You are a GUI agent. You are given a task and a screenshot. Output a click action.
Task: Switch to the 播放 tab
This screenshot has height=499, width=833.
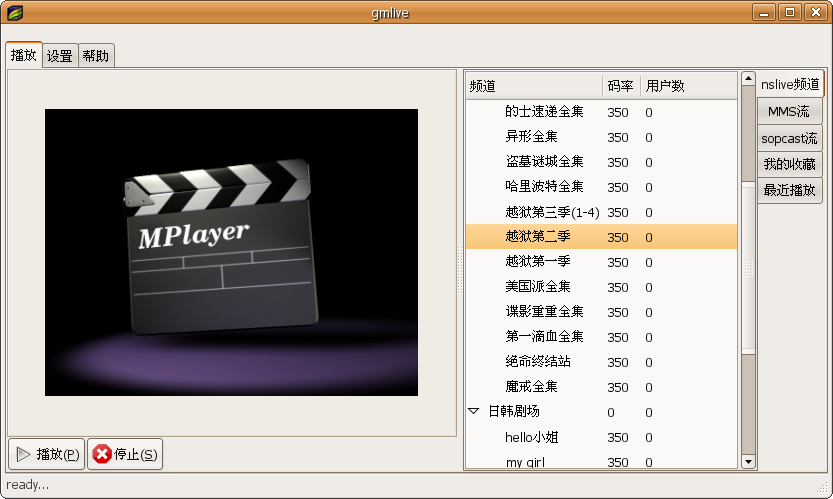click(24, 55)
